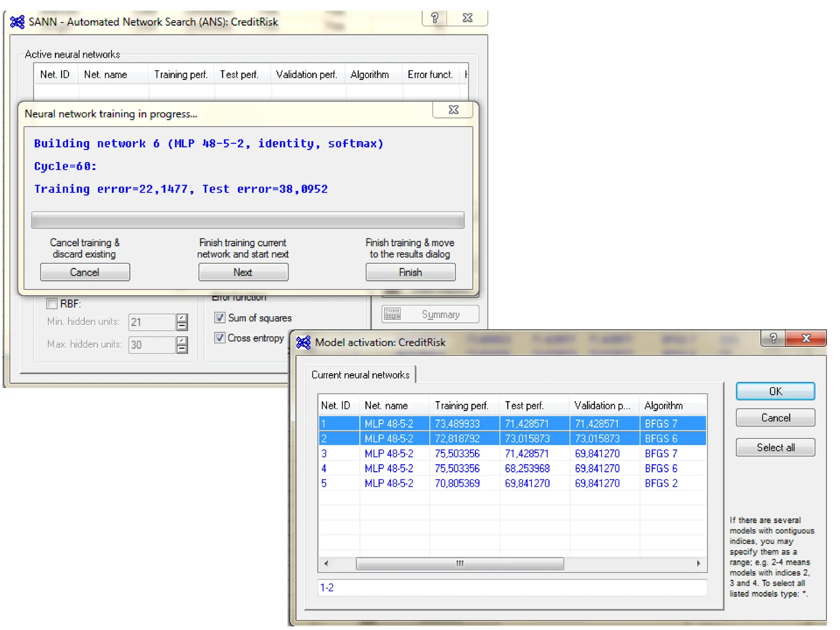The image size is (840, 630).
Task: Close the training in progress dialog
Action: coord(453,110)
